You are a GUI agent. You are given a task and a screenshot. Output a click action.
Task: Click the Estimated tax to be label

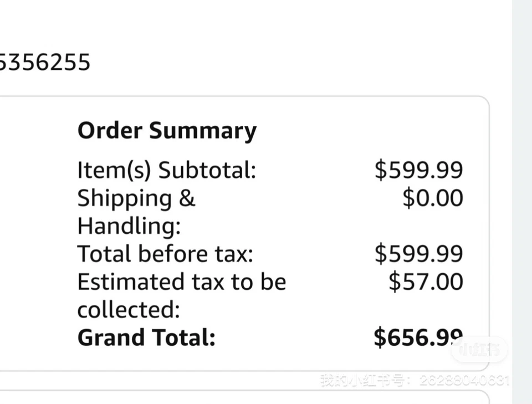tap(181, 282)
